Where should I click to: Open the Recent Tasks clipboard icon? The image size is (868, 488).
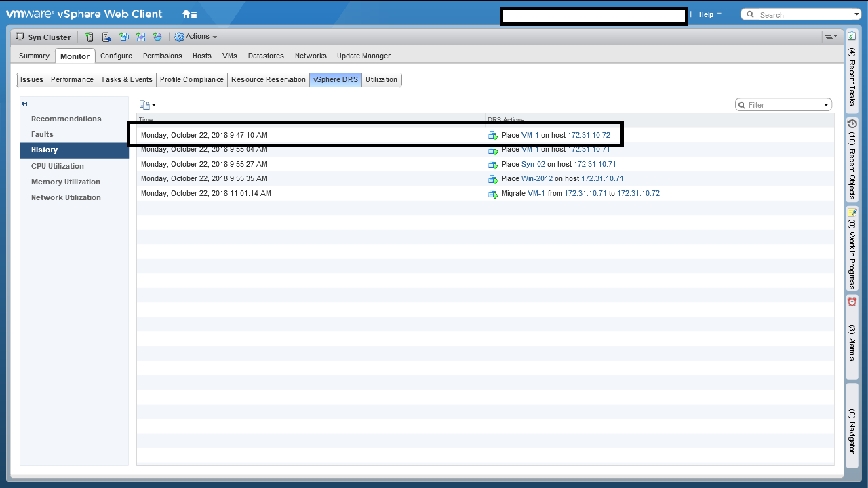click(852, 36)
